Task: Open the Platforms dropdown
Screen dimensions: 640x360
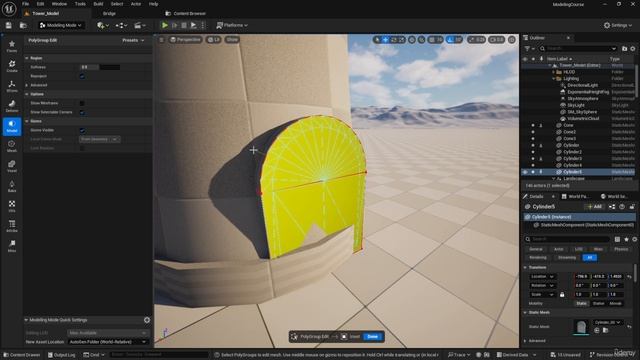Action: tap(232, 25)
